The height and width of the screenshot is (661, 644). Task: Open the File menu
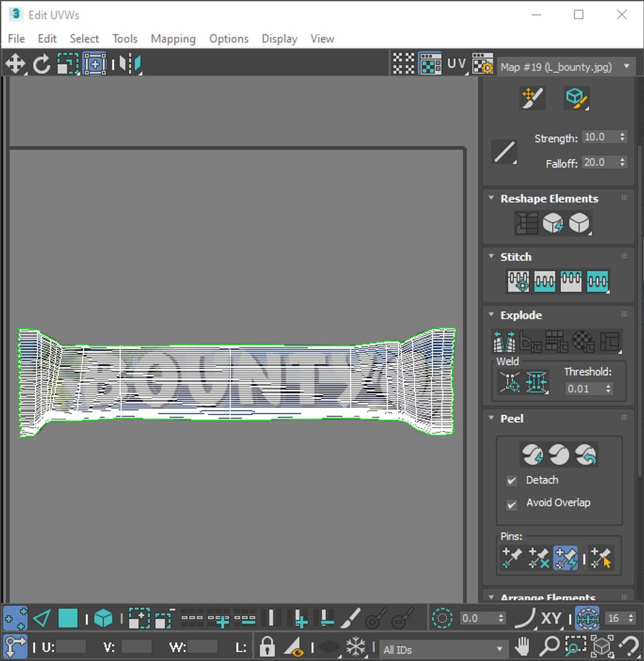[17, 39]
